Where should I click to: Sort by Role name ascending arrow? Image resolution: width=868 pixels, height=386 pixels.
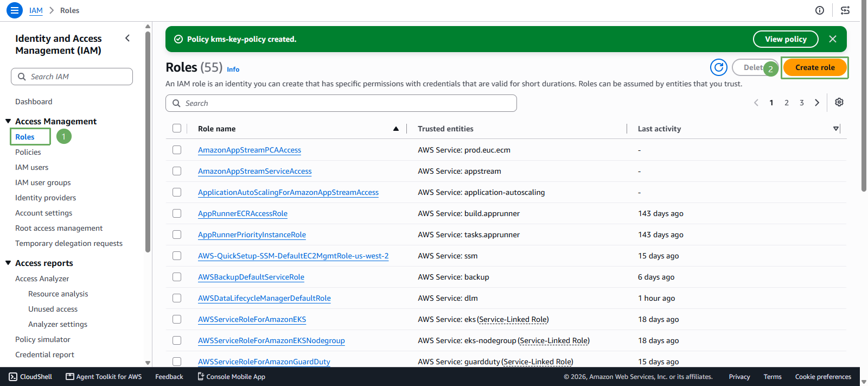coord(396,129)
